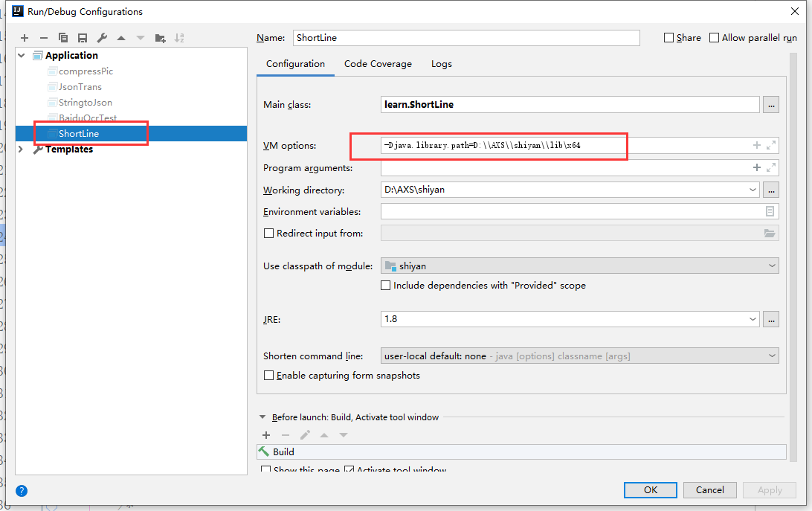Enable the Share checkbox
The width and height of the screenshot is (812, 511).
click(668, 37)
